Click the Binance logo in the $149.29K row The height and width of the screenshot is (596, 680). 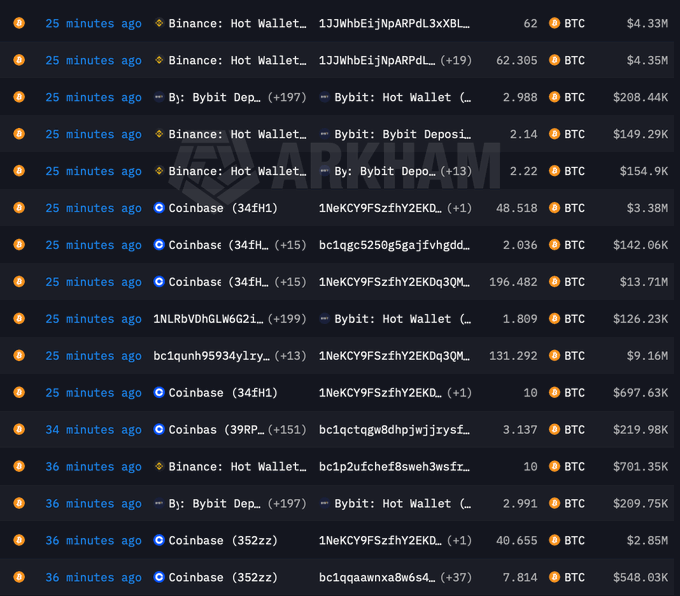pos(159,134)
